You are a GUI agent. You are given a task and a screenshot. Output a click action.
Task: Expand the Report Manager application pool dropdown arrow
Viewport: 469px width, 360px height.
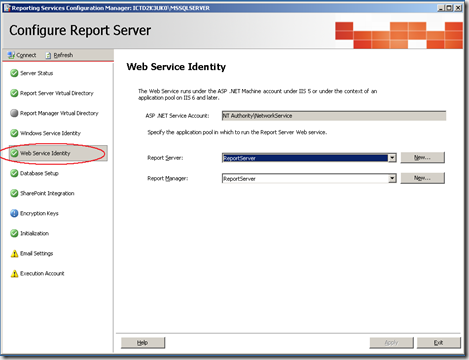coord(392,178)
